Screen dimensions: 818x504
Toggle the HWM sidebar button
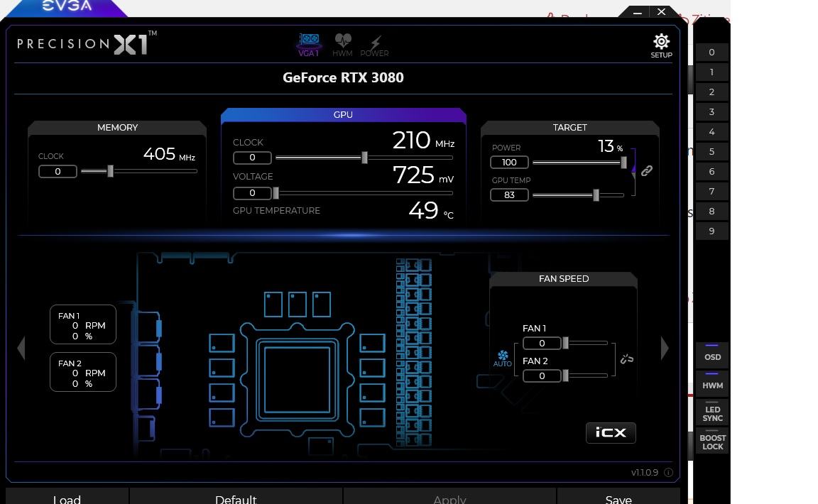click(x=712, y=384)
